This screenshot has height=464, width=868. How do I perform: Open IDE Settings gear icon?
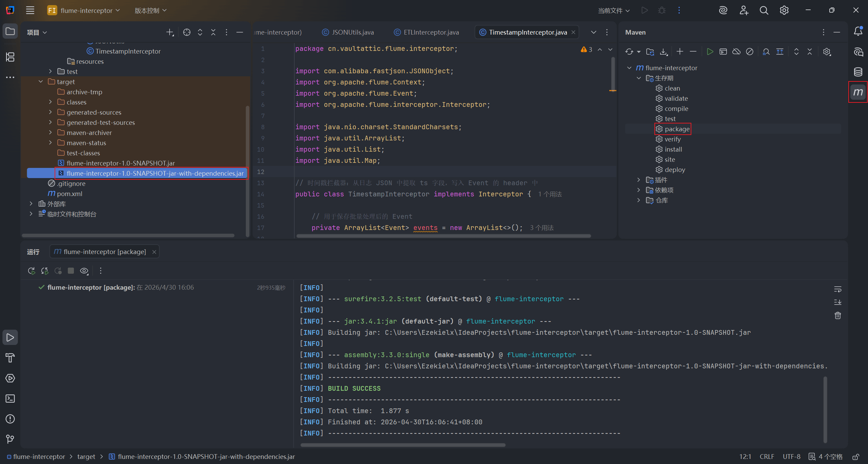pos(784,10)
